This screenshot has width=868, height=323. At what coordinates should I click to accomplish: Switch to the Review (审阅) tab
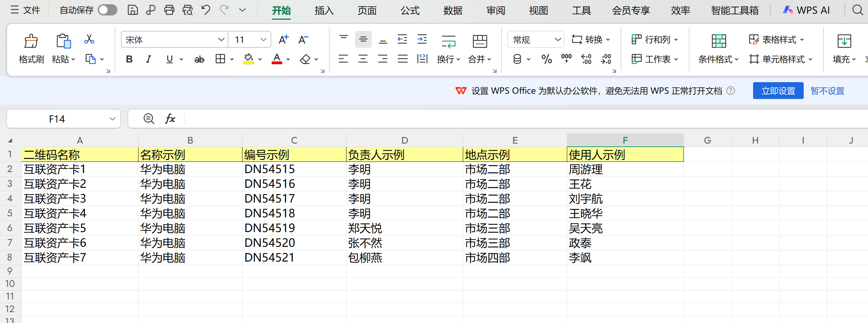[496, 11]
